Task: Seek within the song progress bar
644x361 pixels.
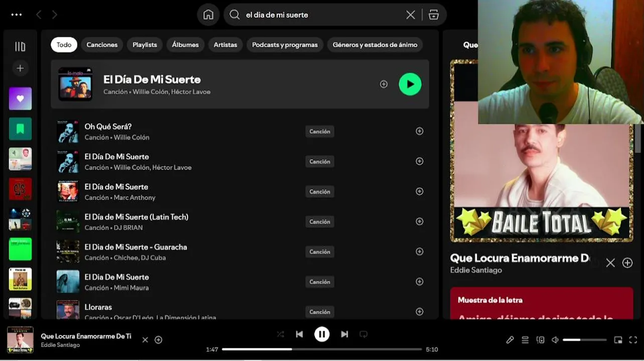Action: (322, 349)
